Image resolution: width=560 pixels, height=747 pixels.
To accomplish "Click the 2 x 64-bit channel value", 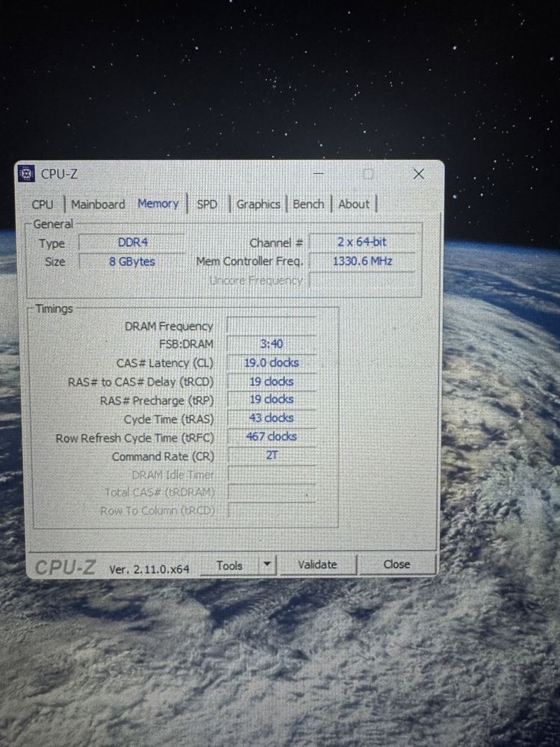I will tap(362, 242).
